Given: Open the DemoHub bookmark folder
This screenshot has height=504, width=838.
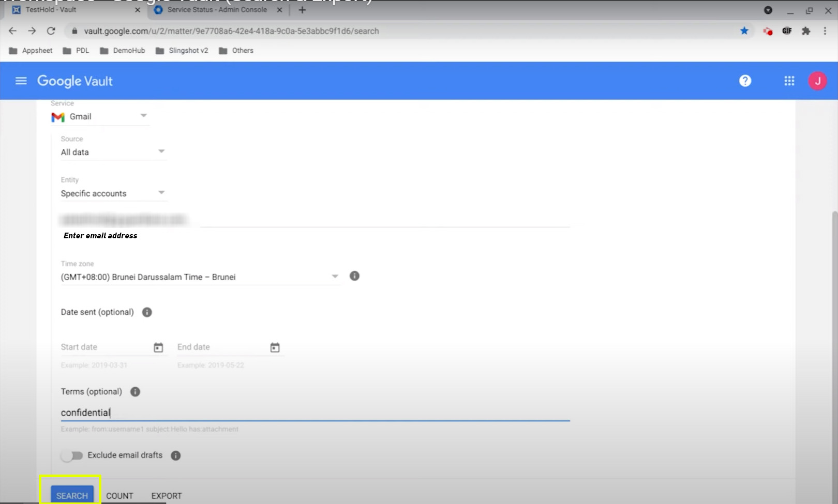Looking at the screenshot, I should (x=122, y=51).
